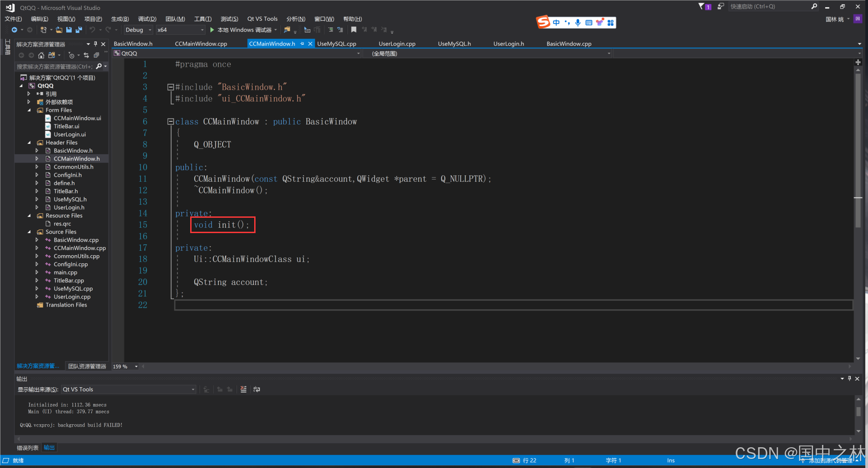Click the bookmark toggle icon in toolbar
This screenshot has height=468, width=868.
354,30
